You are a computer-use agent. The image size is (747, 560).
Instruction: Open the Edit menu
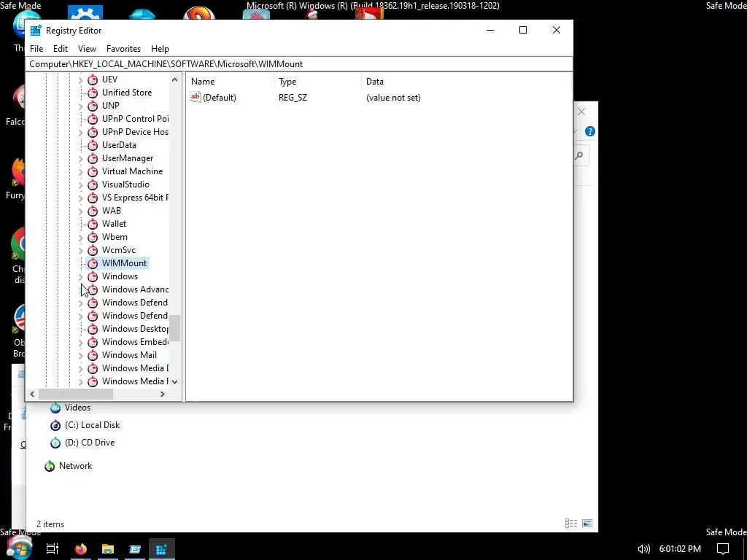pyautogui.click(x=61, y=49)
